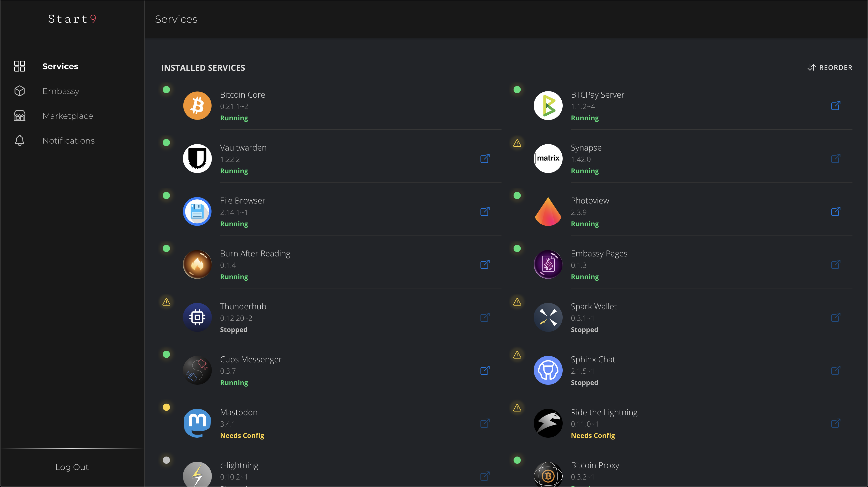Go to Embassy in the sidebar
The width and height of the screenshot is (868, 487).
[61, 91]
